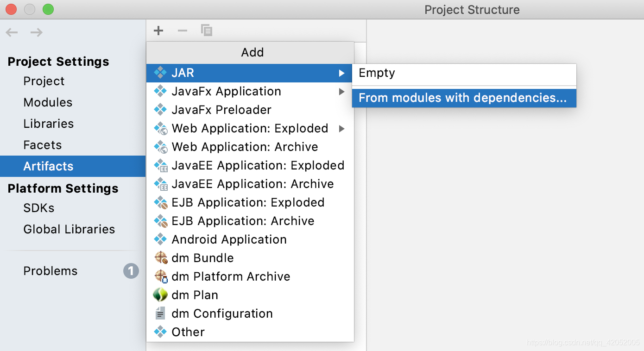Viewport: 644px width, 351px height.
Task: Expand Web Application: Exploded submenu arrow
Action: tap(341, 129)
